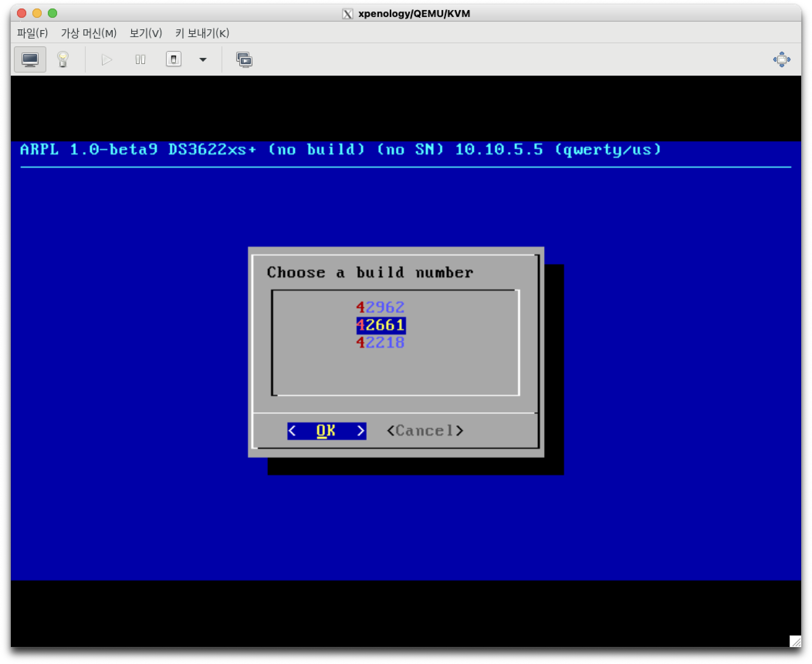Click the xpenology/QEMU/KVM window title
Image resolution: width=812 pixels, height=664 pixels.
click(414, 14)
